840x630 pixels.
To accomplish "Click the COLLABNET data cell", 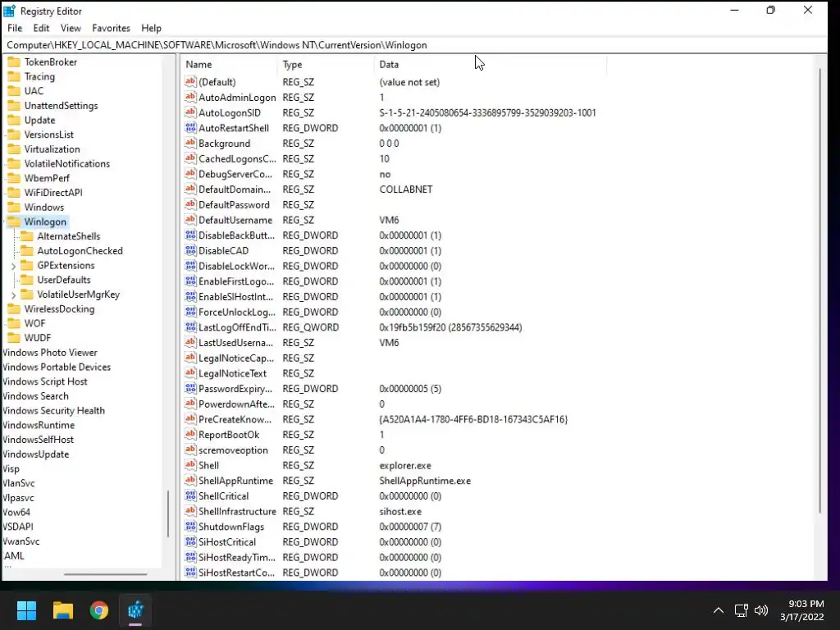I will [405, 189].
